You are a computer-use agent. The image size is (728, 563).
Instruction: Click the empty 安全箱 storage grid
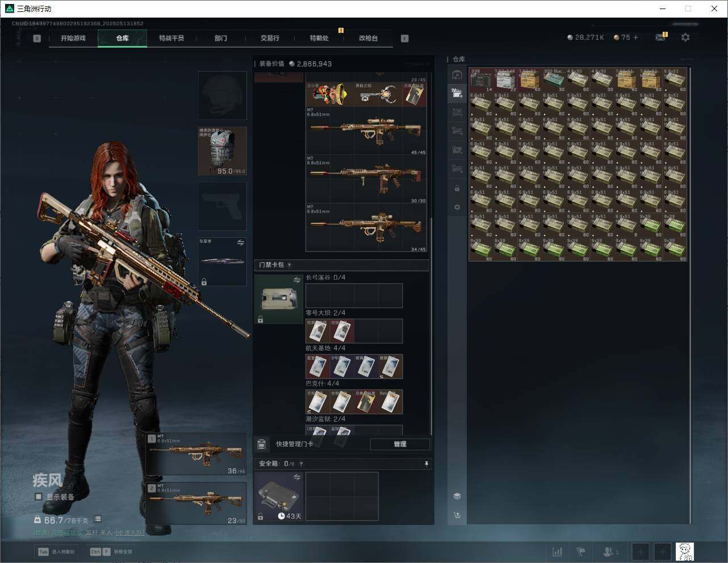point(342,497)
